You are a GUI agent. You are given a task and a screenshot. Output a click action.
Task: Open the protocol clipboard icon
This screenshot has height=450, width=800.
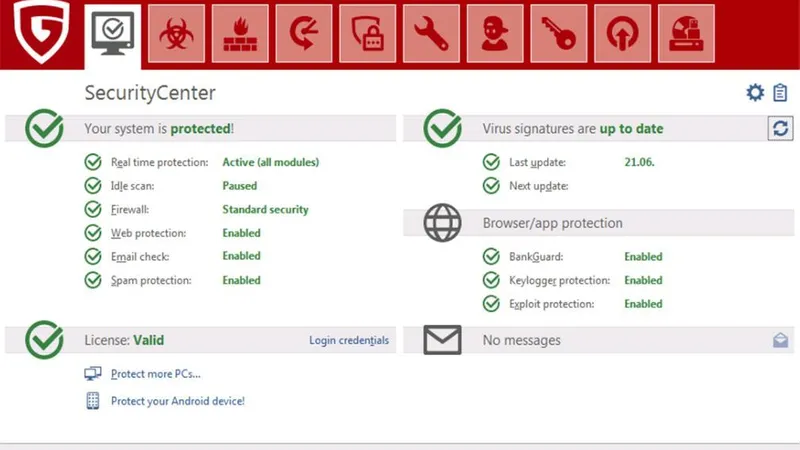pos(780,93)
